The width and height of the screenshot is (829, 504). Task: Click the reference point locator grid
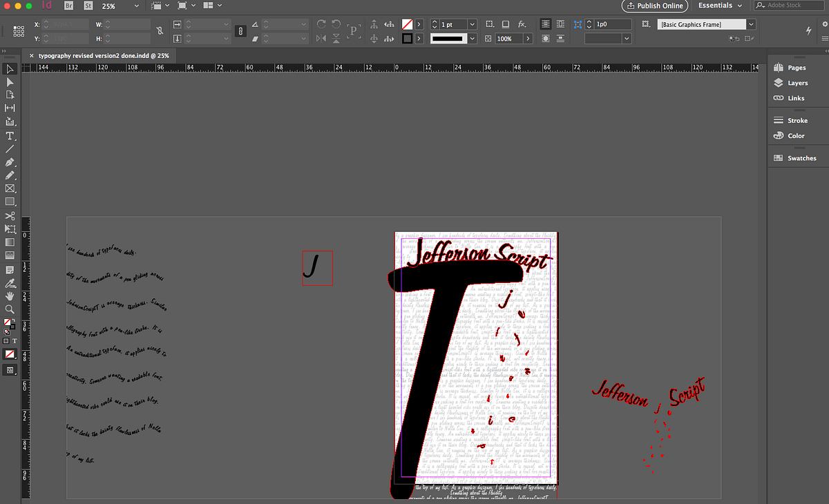(x=19, y=32)
